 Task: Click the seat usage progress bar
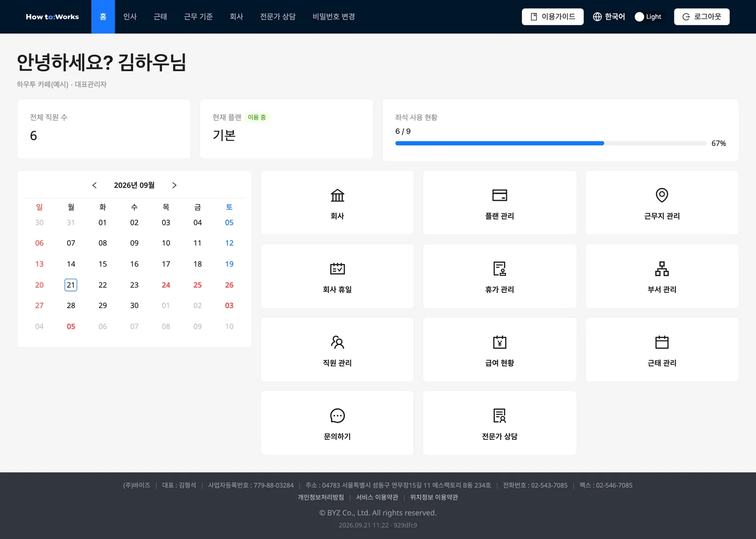pyautogui.click(x=551, y=143)
